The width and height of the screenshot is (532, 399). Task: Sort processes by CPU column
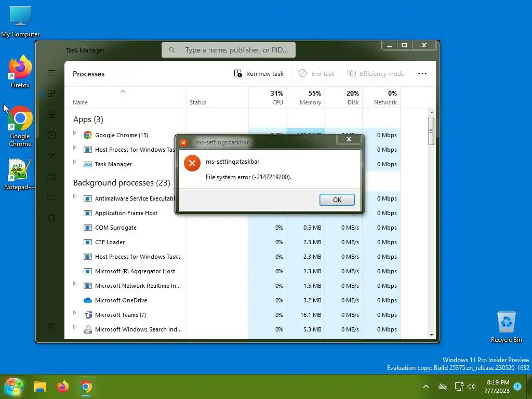(x=268, y=97)
